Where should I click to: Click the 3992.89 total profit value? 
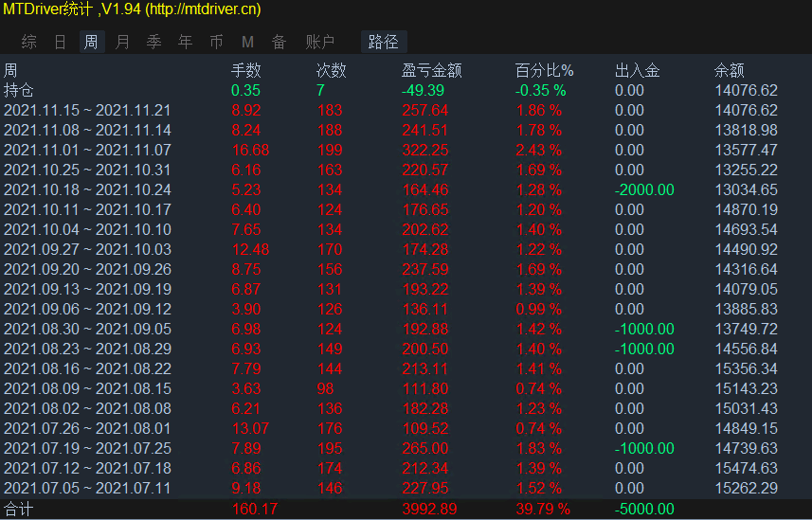[430, 510]
